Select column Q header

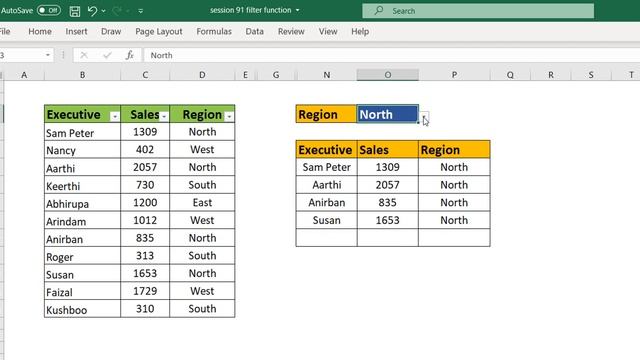[x=510, y=75]
